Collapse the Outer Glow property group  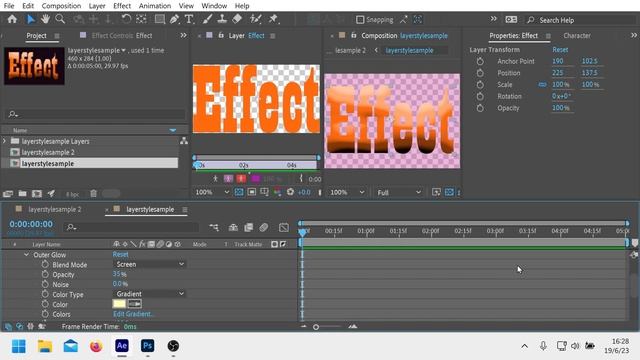click(27, 255)
